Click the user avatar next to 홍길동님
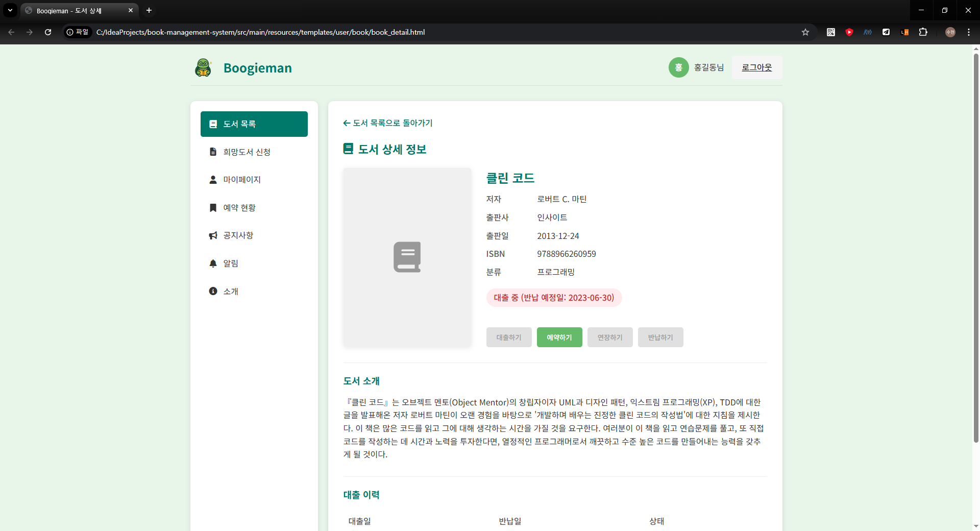The width and height of the screenshot is (980, 531). [x=679, y=67]
